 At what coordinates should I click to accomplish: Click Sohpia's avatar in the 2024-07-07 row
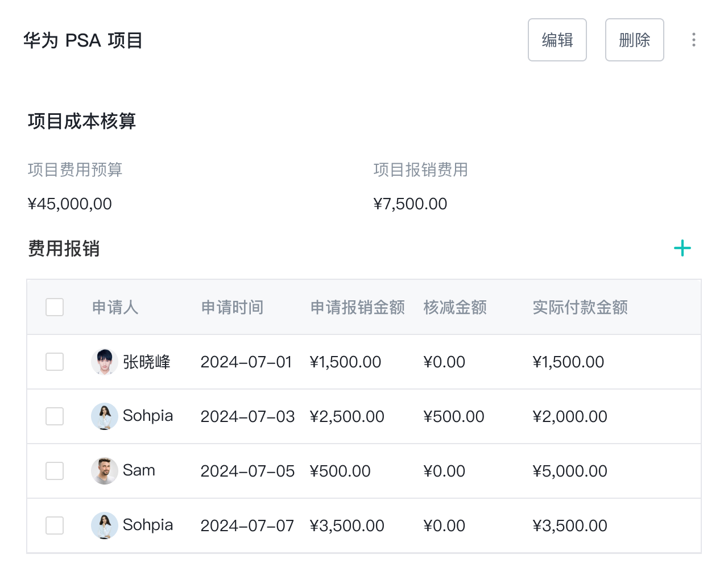tap(104, 526)
